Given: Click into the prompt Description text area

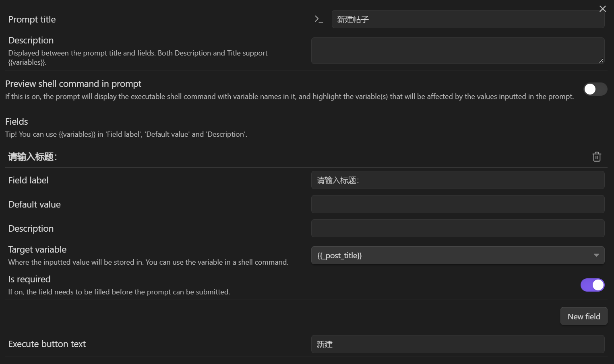Looking at the screenshot, I should pyautogui.click(x=457, y=51).
